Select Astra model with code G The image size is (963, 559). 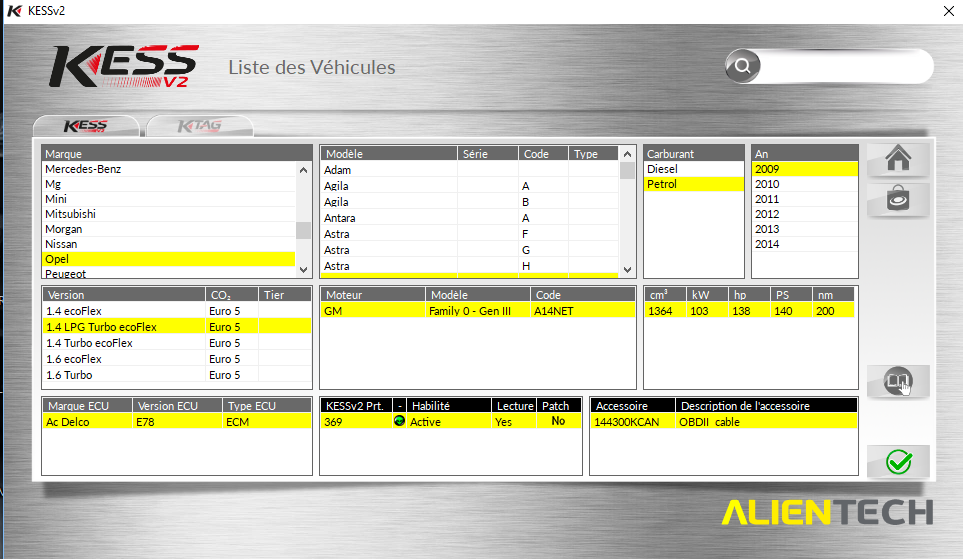click(x=469, y=250)
